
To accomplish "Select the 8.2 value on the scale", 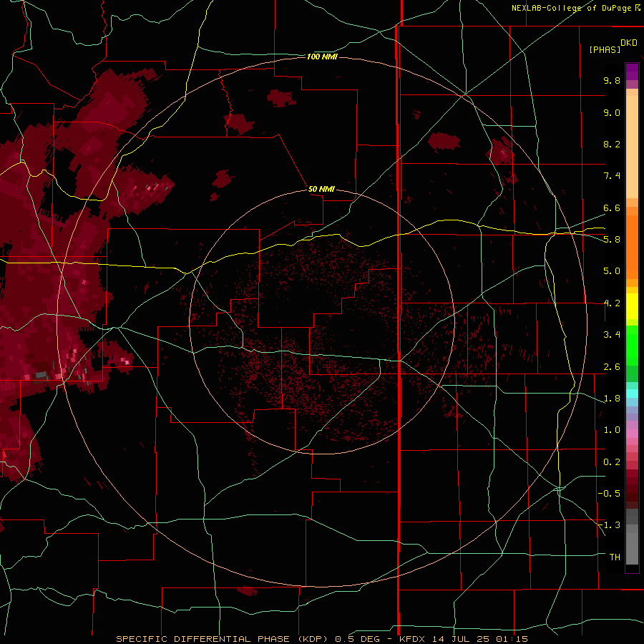I will click(612, 144).
